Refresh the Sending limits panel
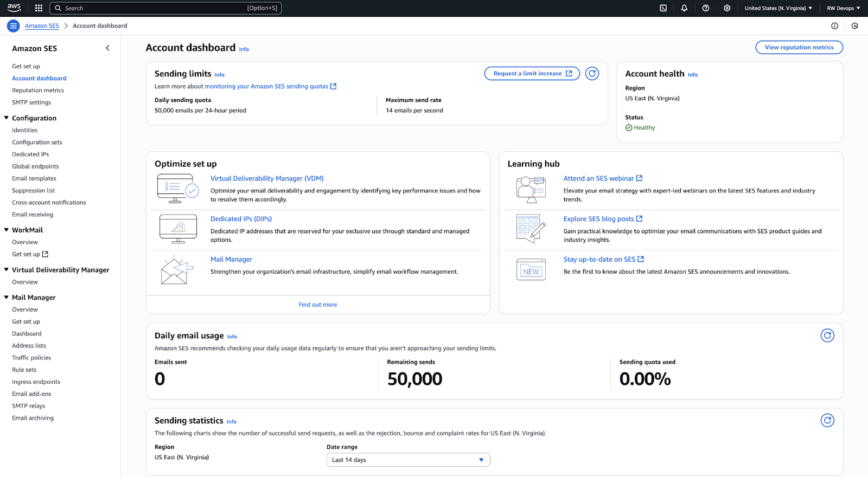This screenshot has height=477, width=868. coord(592,74)
